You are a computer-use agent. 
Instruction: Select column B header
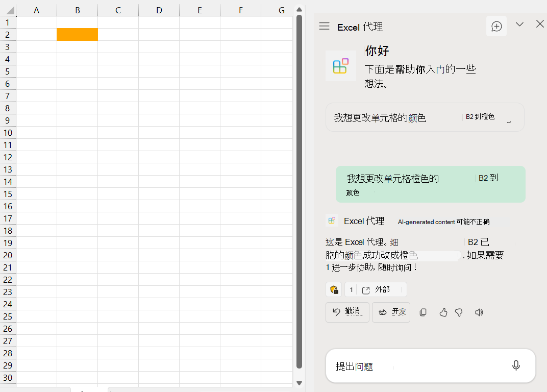tap(77, 11)
